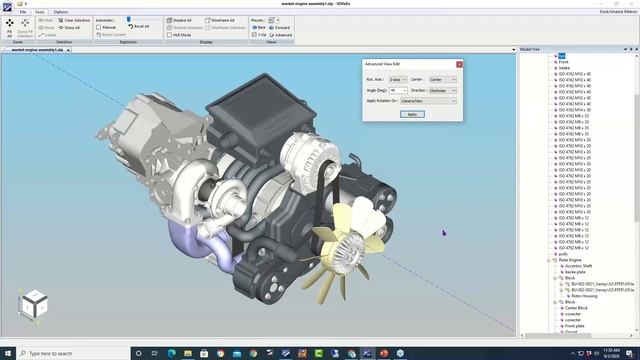The height and width of the screenshot is (360, 640).
Task: Click the Automatic explosion slider handle
Action: click(x=129, y=19)
